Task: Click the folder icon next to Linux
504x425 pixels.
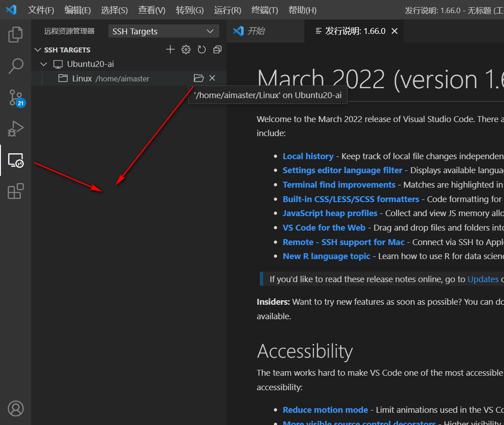Action: [63, 78]
